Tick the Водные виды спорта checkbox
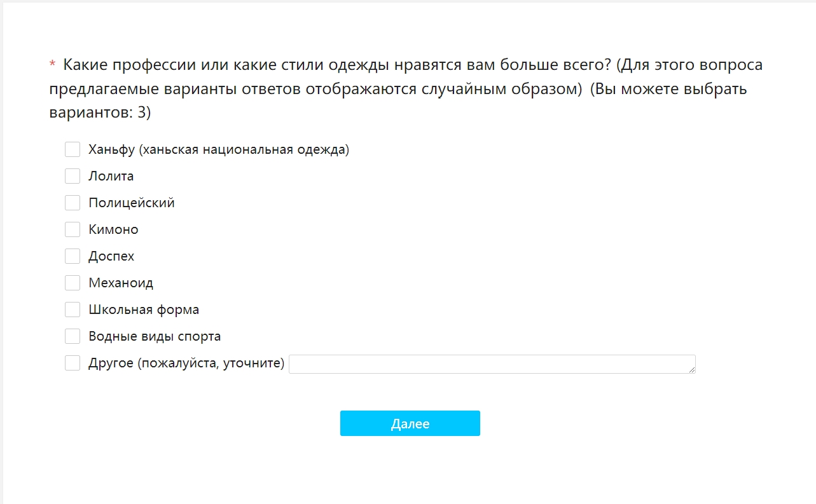The width and height of the screenshot is (816, 504). pos(73,336)
